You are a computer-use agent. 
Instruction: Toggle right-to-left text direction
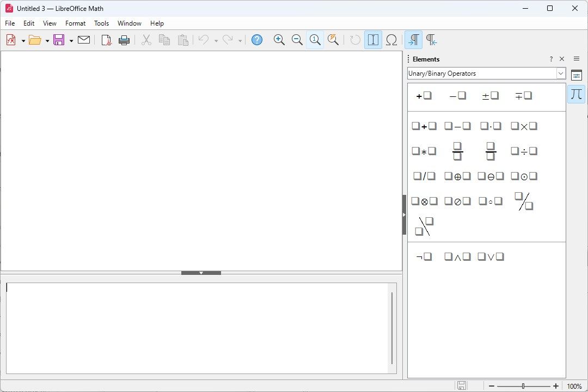pos(432,40)
